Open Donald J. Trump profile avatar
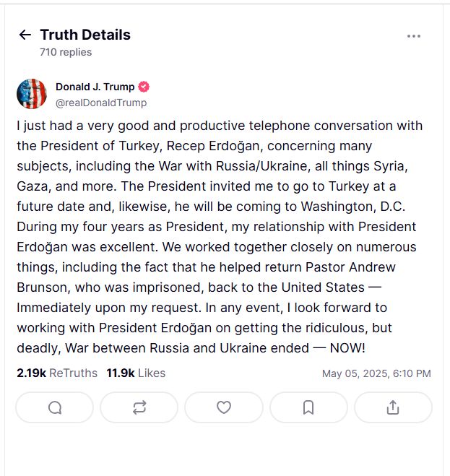 [32, 94]
